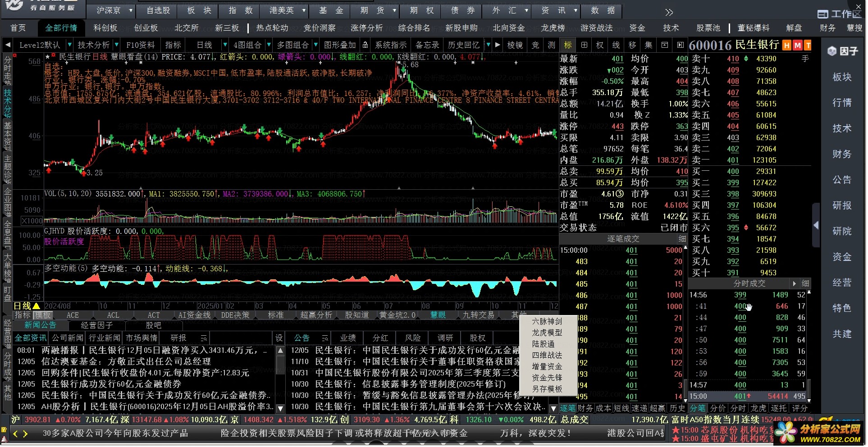Click the ticker next arrow at bottom left
Image resolution: width=868 pixels, height=447 pixels.
25,434
